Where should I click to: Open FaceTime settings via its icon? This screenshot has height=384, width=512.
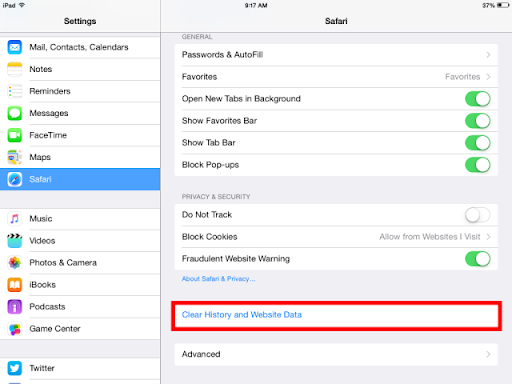(x=15, y=135)
